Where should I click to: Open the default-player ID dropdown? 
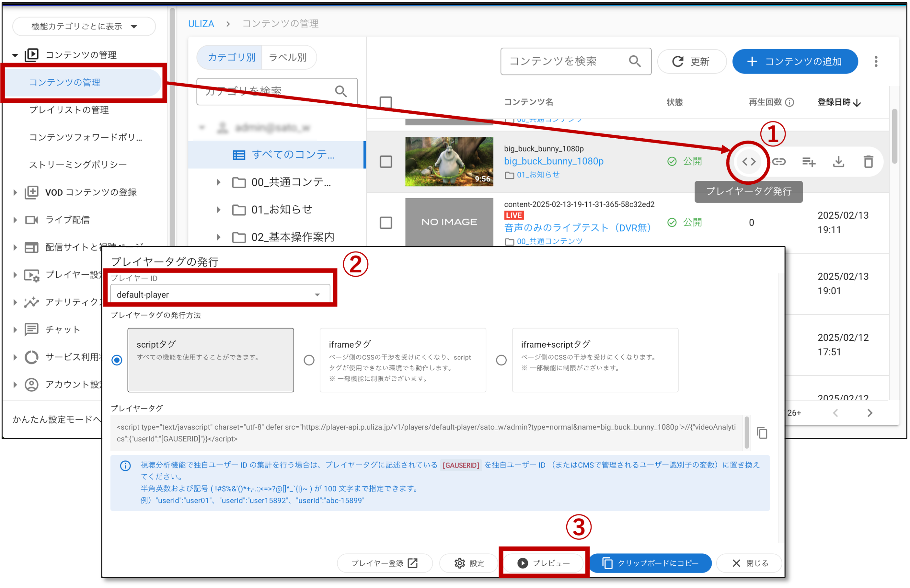pyautogui.click(x=220, y=294)
